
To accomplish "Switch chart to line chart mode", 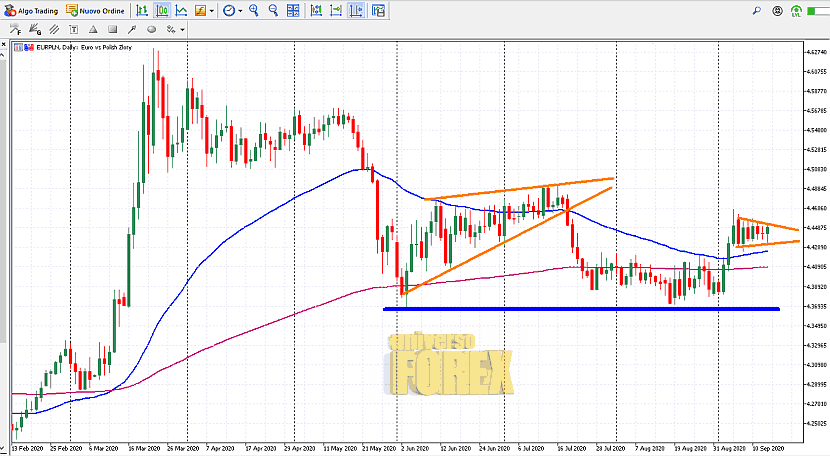I will point(181,10).
